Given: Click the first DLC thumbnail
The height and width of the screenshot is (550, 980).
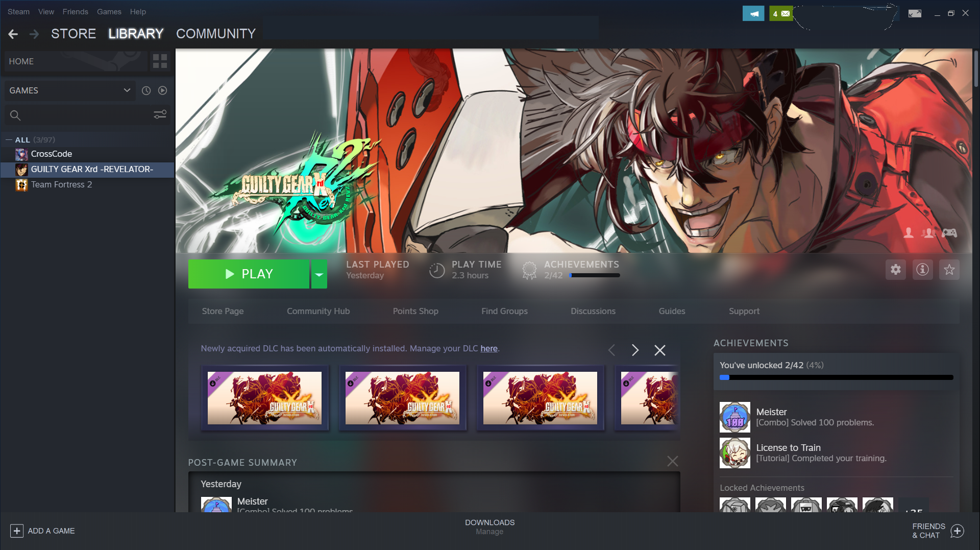Looking at the screenshot, I should 265,398.
